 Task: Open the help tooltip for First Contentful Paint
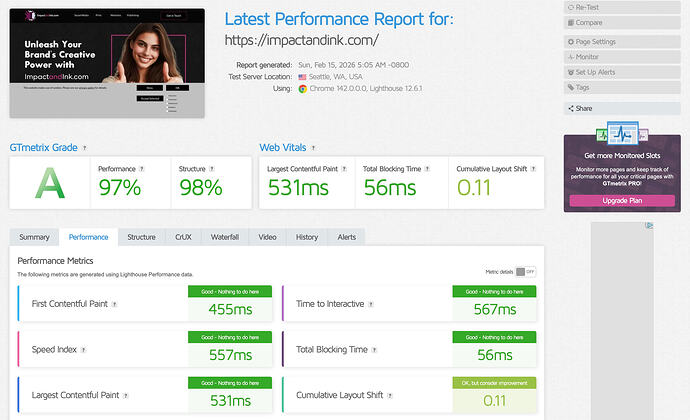click(x=115, y=304)
